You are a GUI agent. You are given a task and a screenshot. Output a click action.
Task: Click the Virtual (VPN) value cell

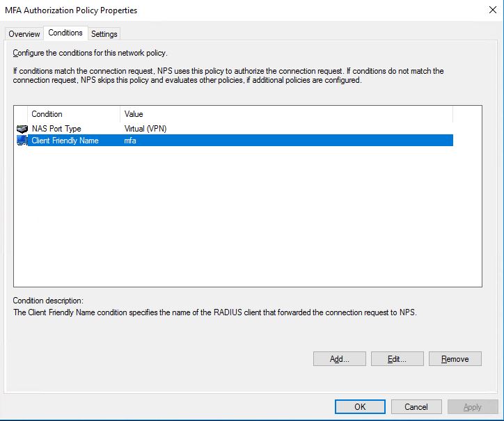pos(145,129)
